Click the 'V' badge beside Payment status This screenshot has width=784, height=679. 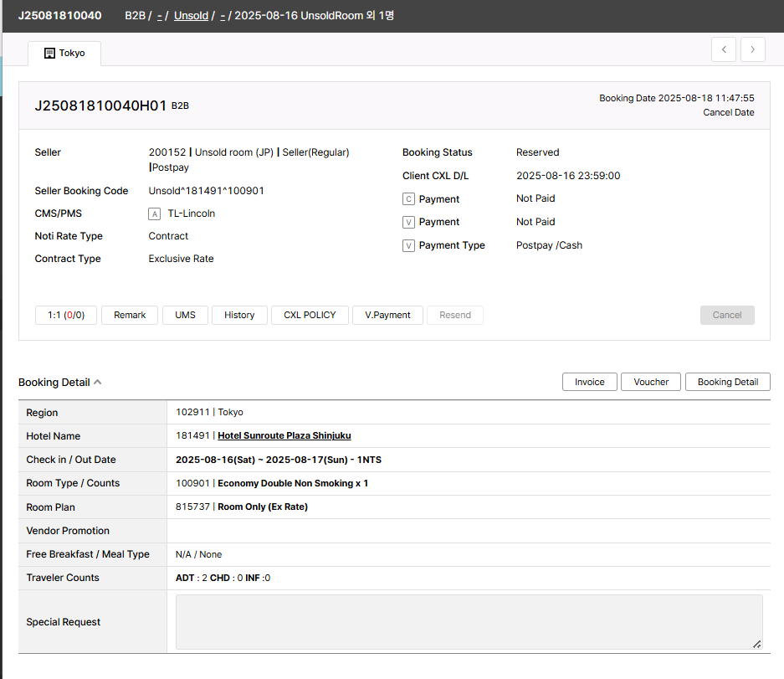coord(408,222)
